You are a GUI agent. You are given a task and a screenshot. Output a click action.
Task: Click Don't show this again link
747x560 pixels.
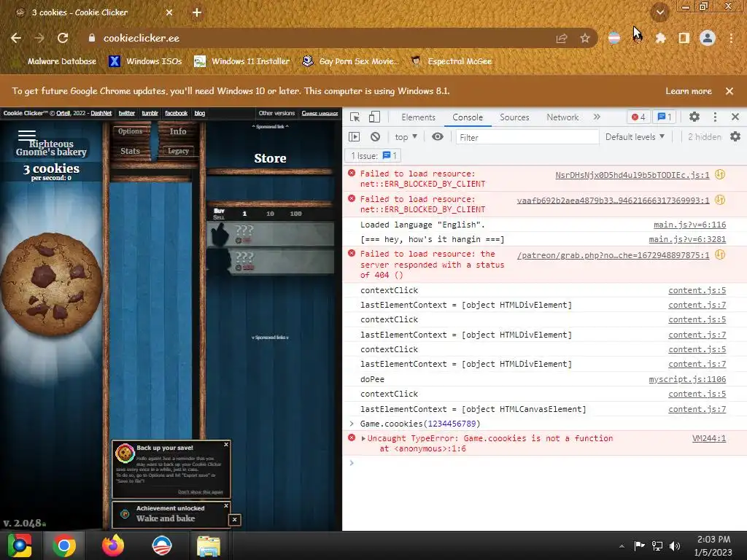coord(201,492)
